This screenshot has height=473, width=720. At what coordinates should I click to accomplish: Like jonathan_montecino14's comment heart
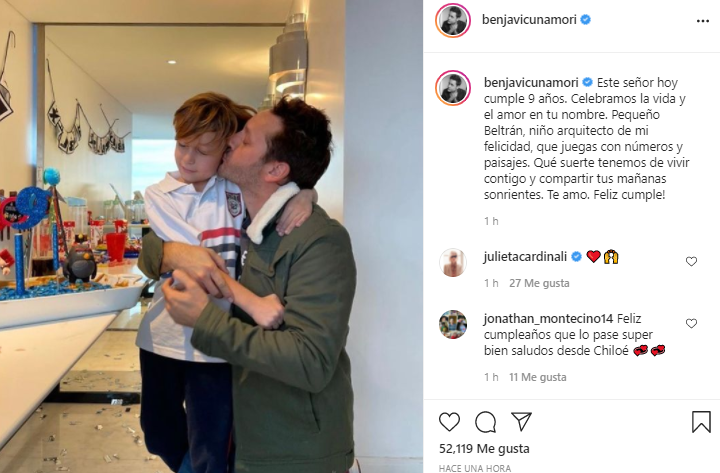click(691, 323)
